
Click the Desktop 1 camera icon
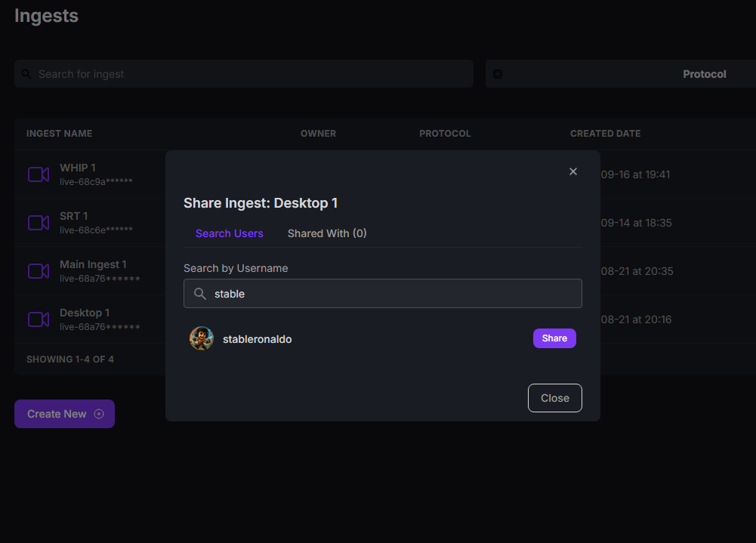coord(39,319)
